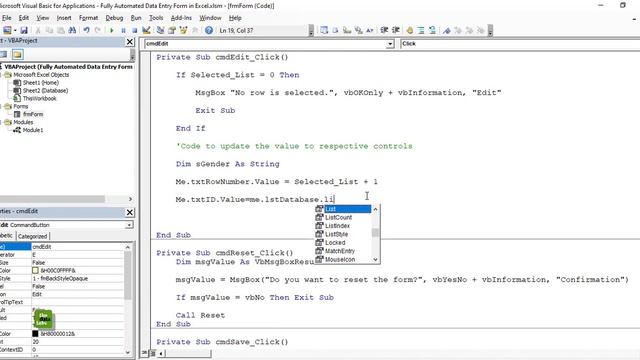Screen dimensions: 640x360
Task: Click the Comment Block icon
Action: click(421, 30)
